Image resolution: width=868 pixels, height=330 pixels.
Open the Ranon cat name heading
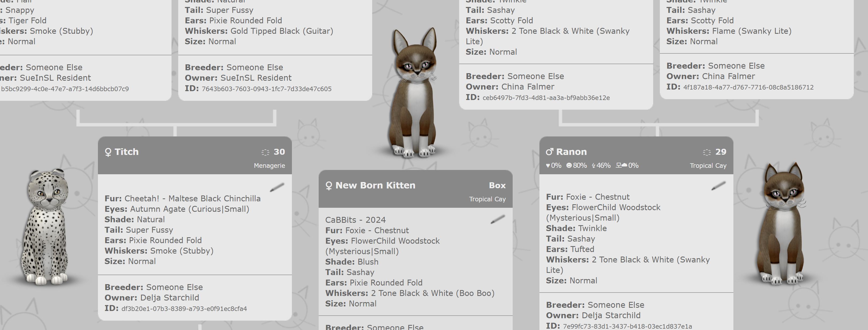(x=571, y=152)
